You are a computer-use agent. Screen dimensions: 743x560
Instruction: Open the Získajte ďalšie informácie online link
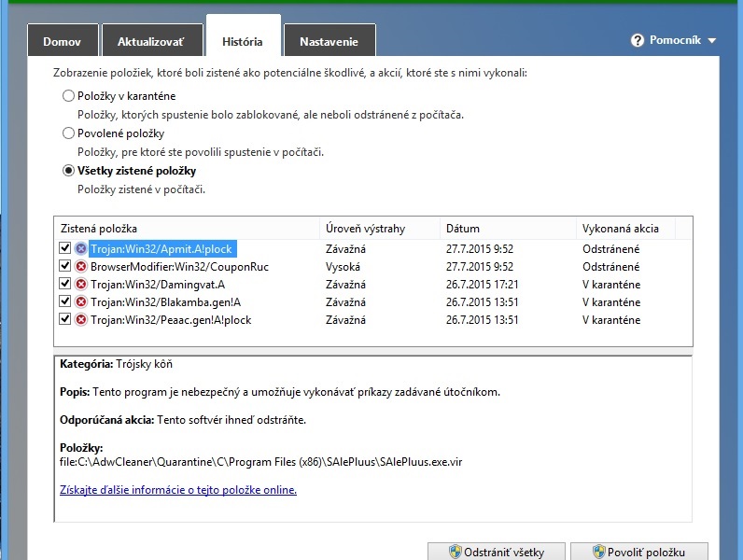click(x=177, y=490)
